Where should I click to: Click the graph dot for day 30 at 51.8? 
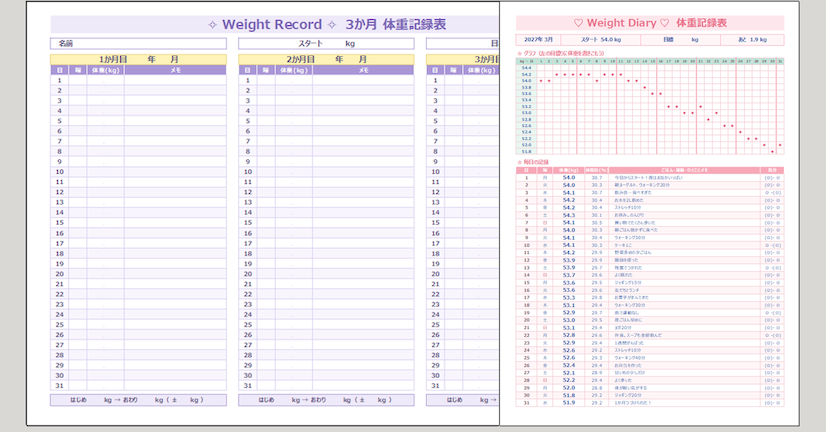pyautogui.click(x=772, y=152)
